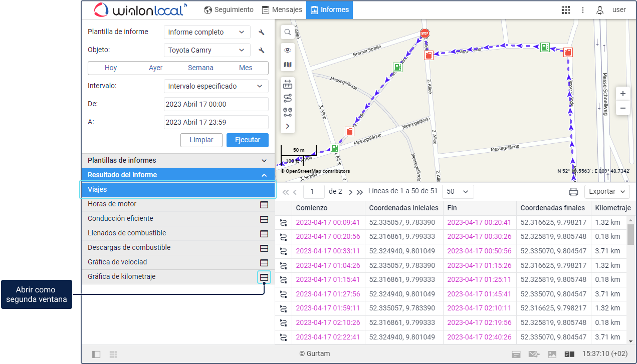Jump to last results page

click(359, 192)
